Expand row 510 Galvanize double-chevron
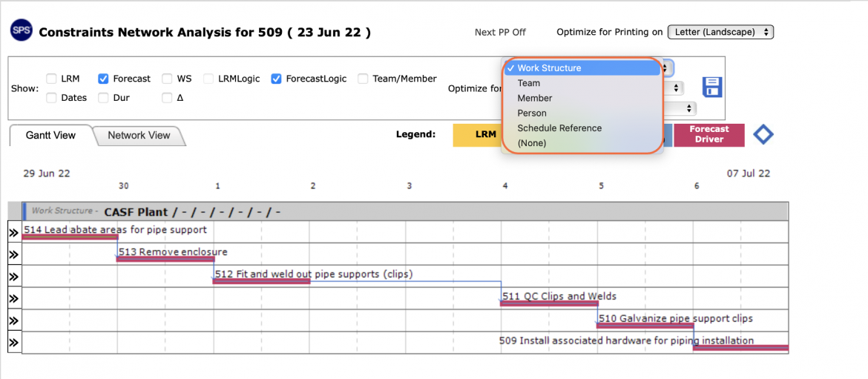This screenshot has width=868, height=379. (x=14, y=321)
